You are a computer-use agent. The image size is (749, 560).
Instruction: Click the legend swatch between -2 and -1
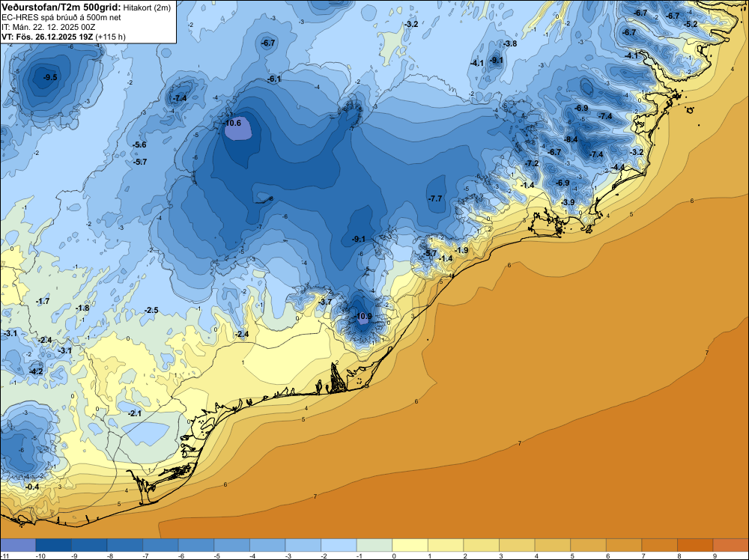(339, 545)
